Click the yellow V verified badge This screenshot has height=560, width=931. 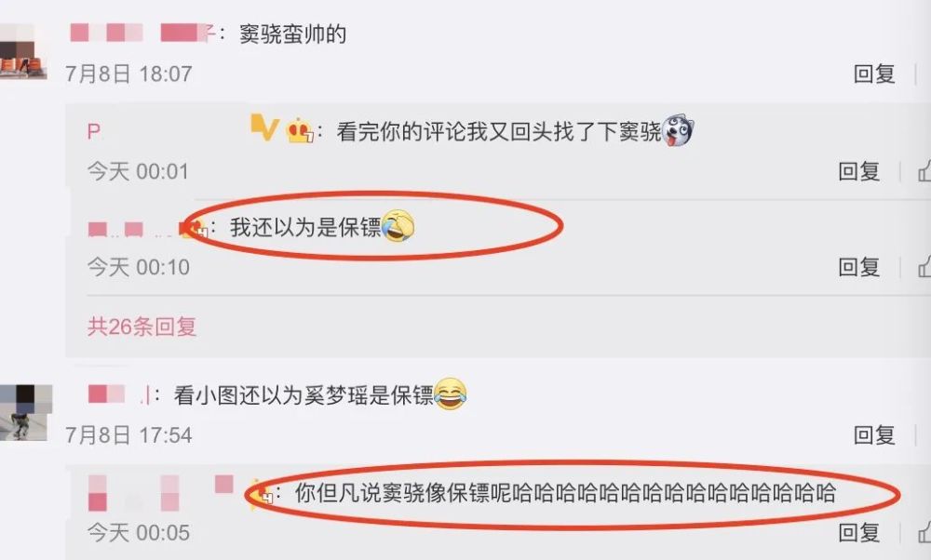(x=264, y=127)
